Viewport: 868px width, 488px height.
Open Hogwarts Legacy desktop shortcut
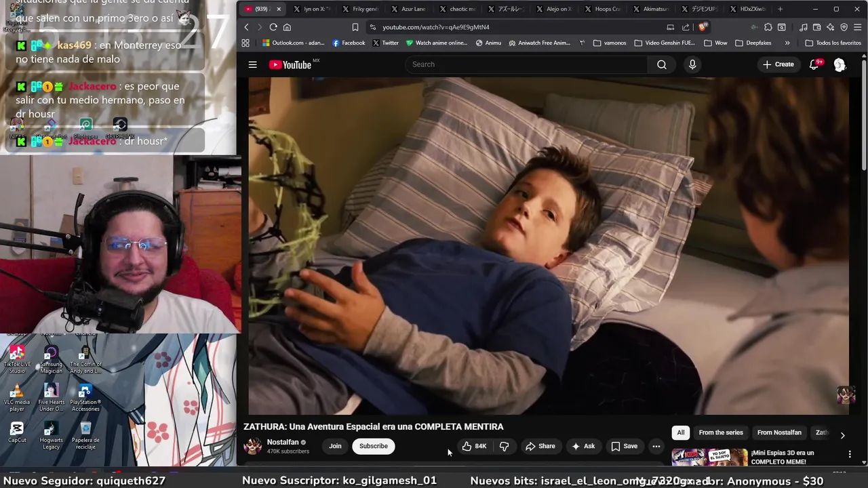pos(51,435)
